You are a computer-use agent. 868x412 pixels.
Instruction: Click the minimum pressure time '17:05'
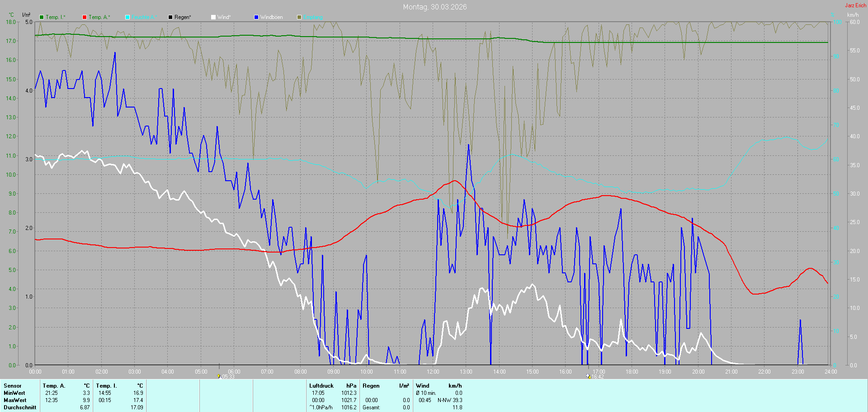pos(318,393)
